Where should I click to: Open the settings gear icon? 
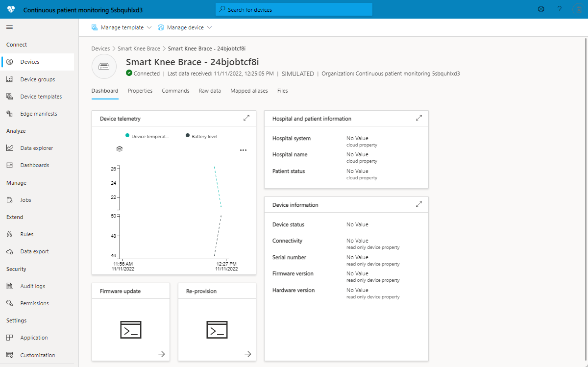541,9
